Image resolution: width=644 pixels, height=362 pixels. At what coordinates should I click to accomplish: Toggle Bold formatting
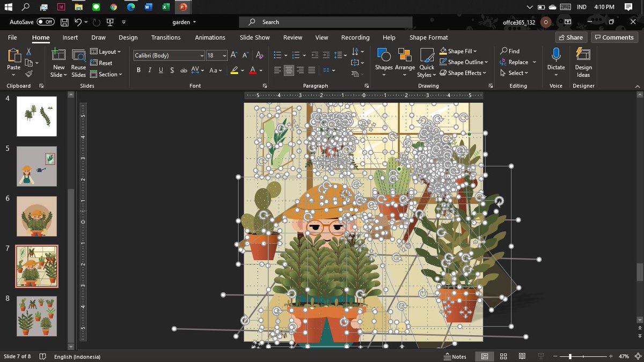tap(139, 70)
